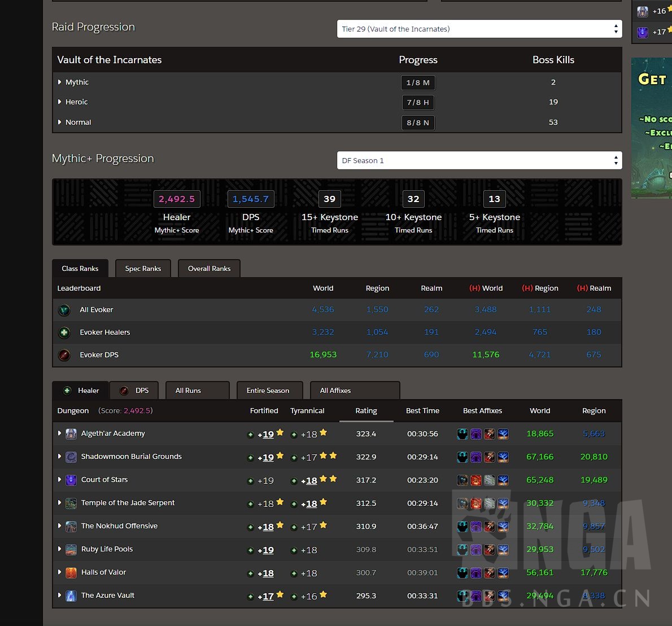The width and height of the screenshot is (672, 626).
Task: Click the Halls of Valor dungeon icon
Action: [x=71, y=573]
